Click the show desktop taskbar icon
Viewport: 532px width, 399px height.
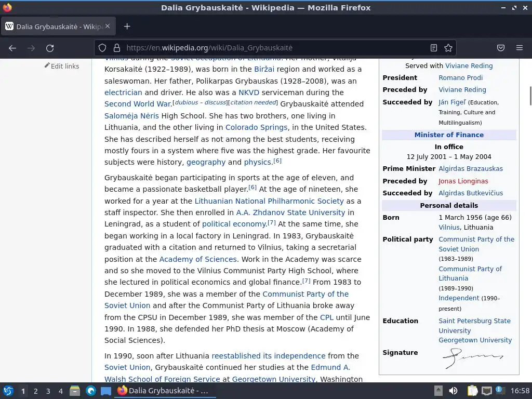click(x=106, y=391)
